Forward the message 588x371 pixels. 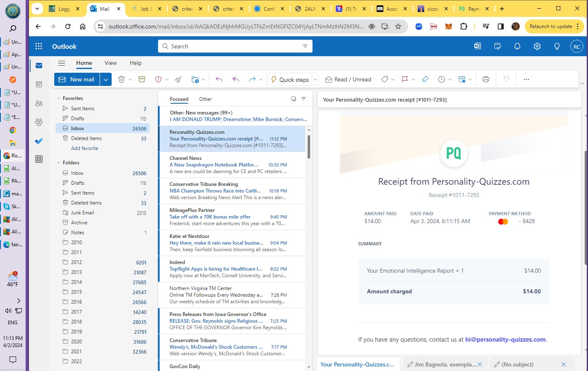[252, 79]
